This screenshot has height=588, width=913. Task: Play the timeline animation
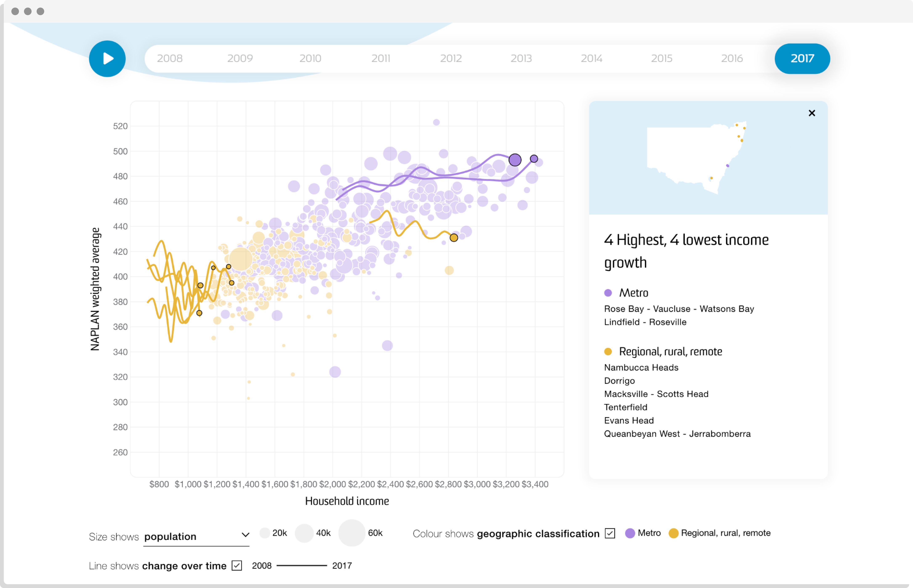pos(107,58)
